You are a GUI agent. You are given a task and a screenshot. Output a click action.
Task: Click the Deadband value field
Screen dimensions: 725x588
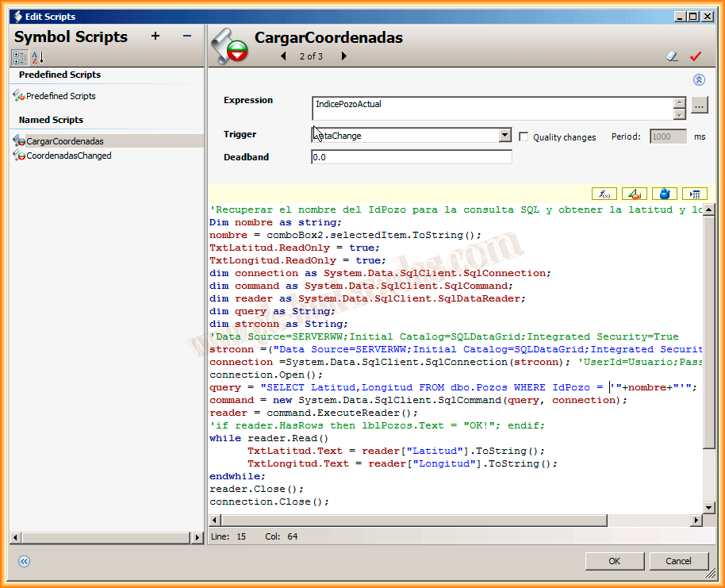411,157
